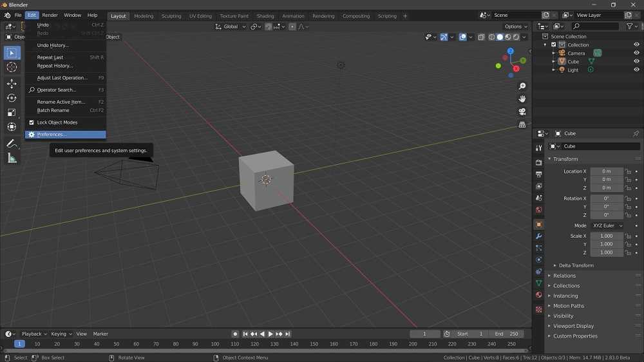The image size is (644, 362).
Task: Select the Rotate tool
Action: coord(12,98)
